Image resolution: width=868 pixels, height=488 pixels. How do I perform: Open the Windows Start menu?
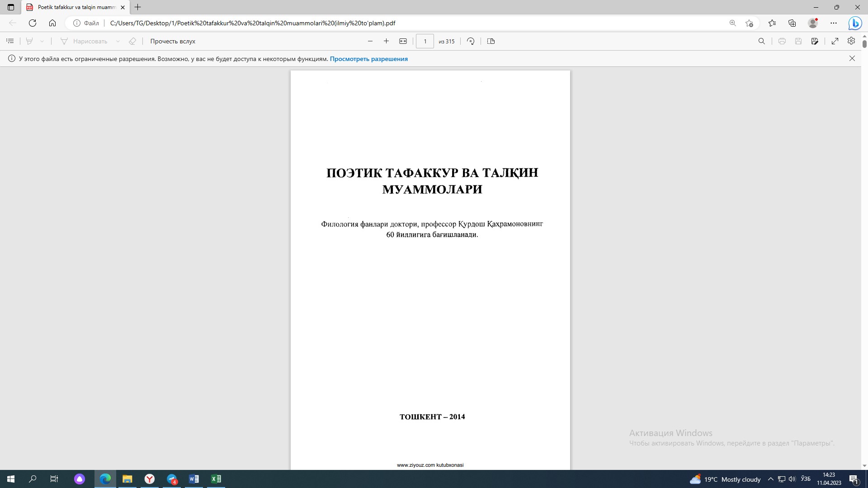[11, 479]
